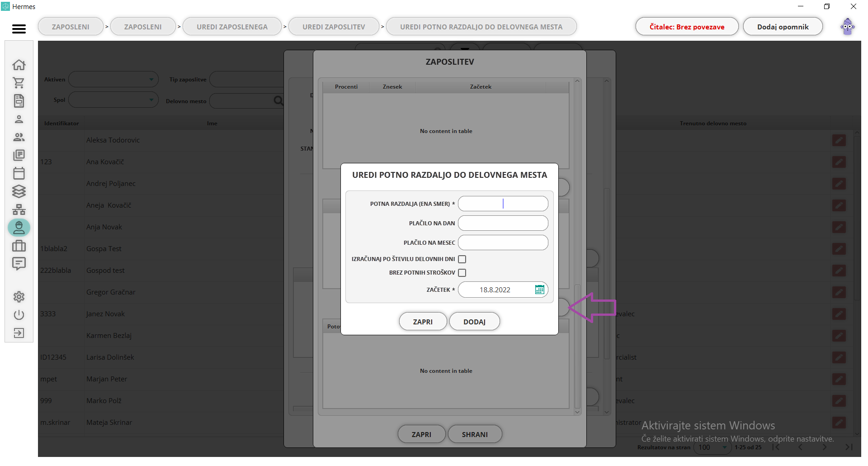The image size is (868, 466).
Task: Go to previous results page arrow
Action: (800, 447)
